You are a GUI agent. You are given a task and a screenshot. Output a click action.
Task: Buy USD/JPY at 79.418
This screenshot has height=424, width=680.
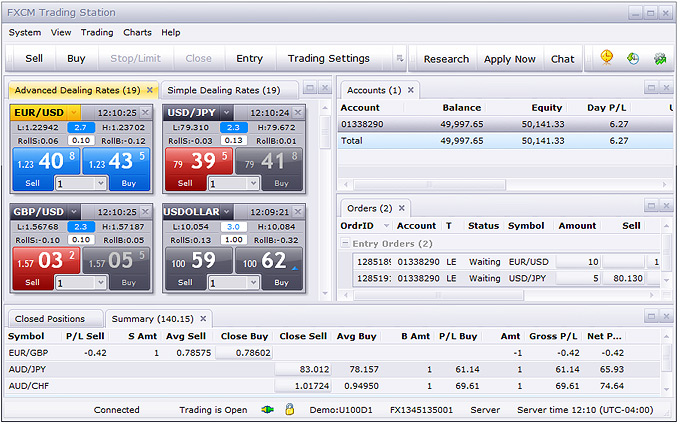pos(269,169)
